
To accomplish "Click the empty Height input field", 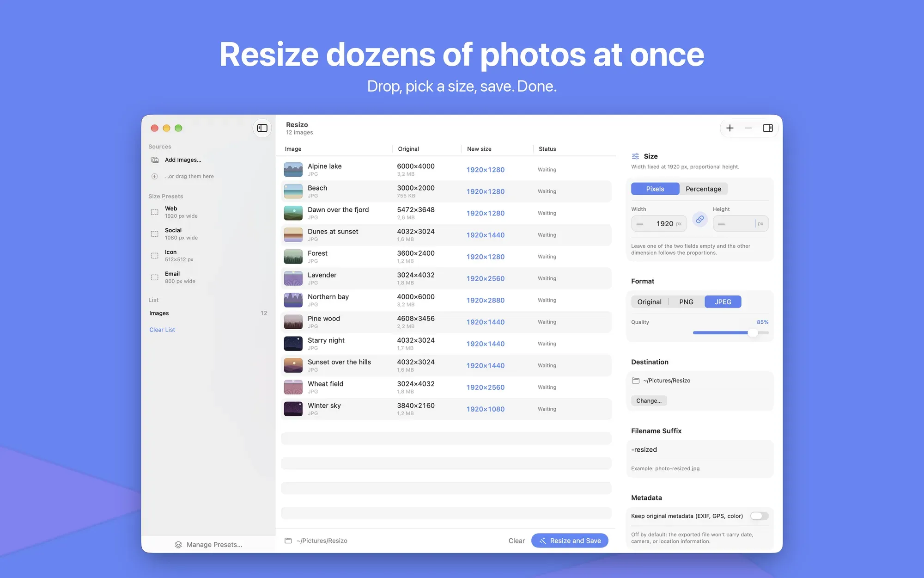I will 741,224.
